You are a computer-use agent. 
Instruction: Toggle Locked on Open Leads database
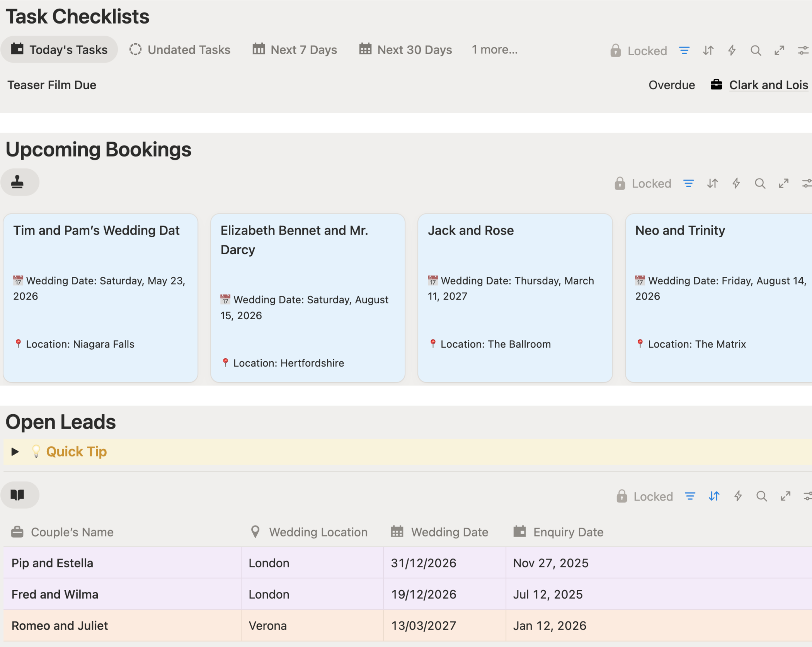645,496
